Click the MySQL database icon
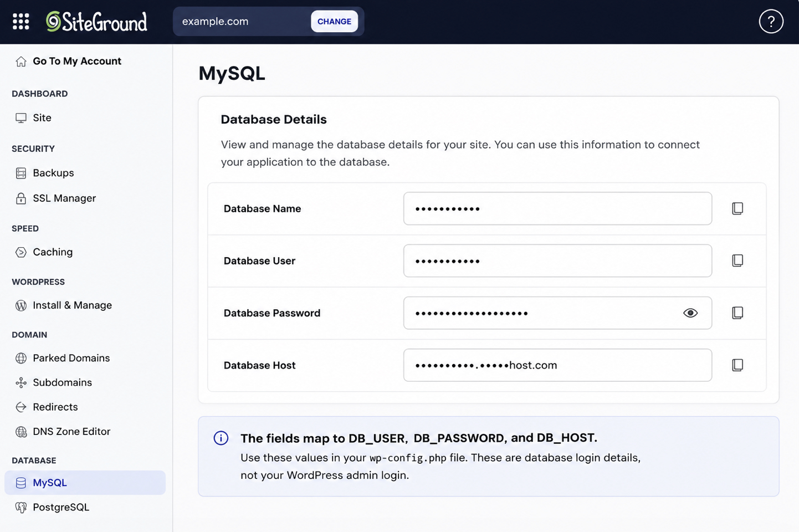The width and height of the screenshot is (799, 532). pyautogui.click(x=21, y=483)
